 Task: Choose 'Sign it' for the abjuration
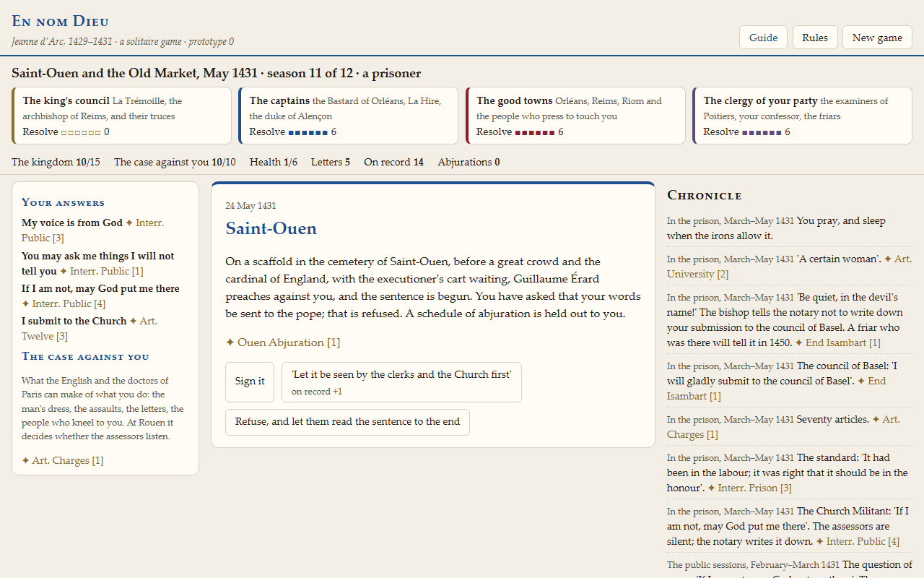(x=250, y=381)
